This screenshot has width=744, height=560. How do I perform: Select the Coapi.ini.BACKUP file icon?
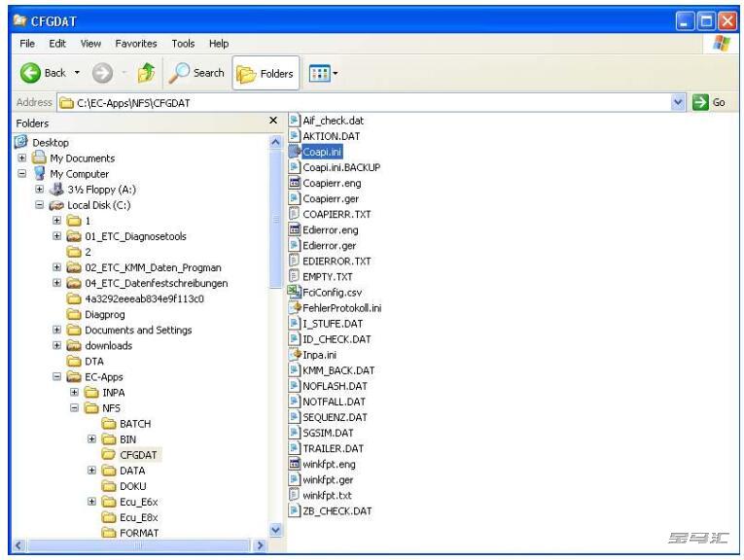(x=295, y=167)
